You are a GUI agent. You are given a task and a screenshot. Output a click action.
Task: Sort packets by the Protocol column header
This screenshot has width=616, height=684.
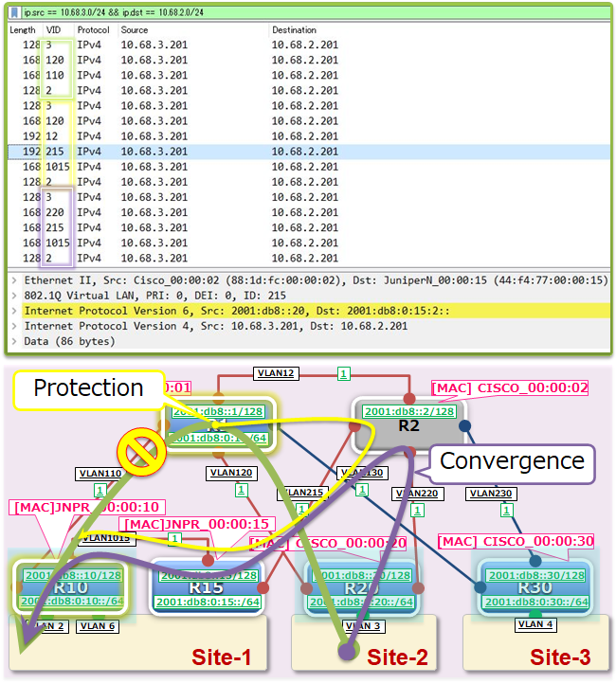tap(94, 30)
